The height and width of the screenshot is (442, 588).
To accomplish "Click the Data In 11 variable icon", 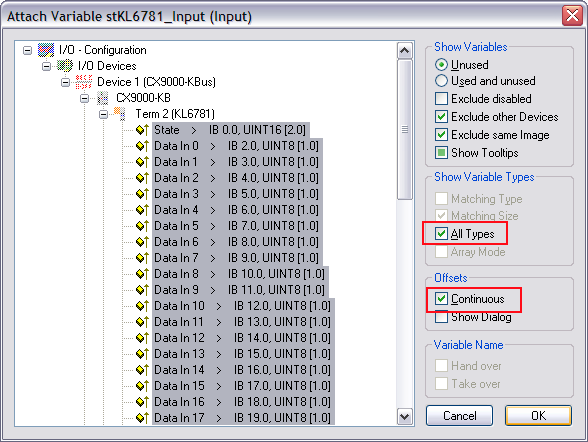I will coord(142,322).
